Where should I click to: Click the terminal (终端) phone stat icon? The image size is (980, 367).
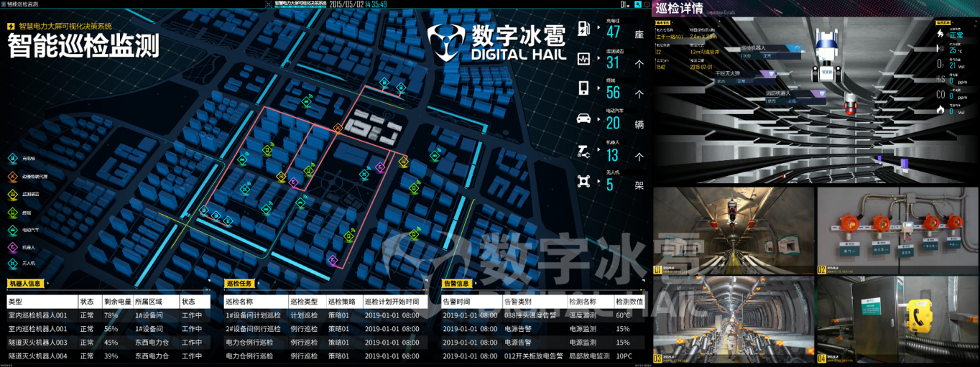click(x=584, y=89)
